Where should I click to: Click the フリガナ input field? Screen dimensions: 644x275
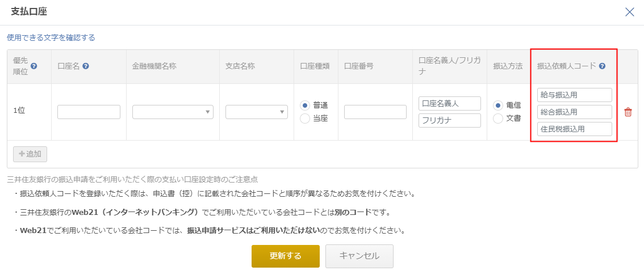coord(450,121)
